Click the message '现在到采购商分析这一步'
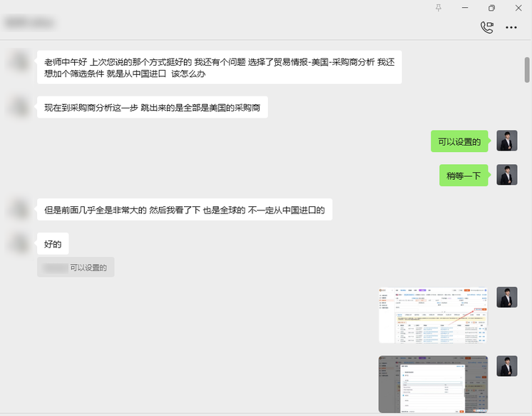The height and width of the screenshot is (416, 532). 153,107
